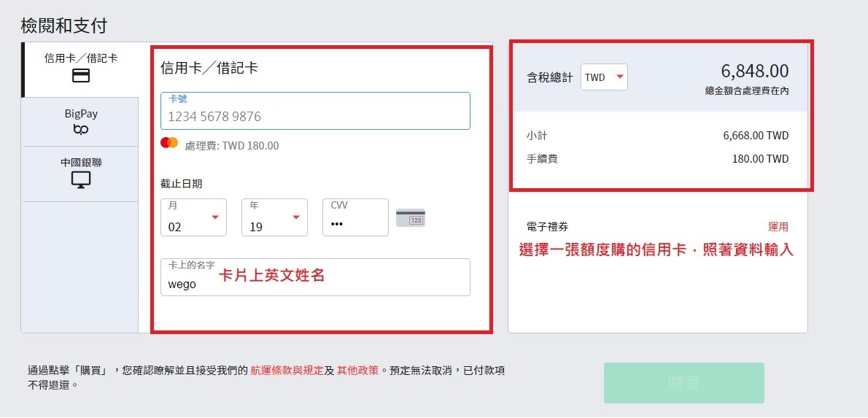
Task: Click into the CVV input field
Action: pyautogui.click(x=355, y=223)
